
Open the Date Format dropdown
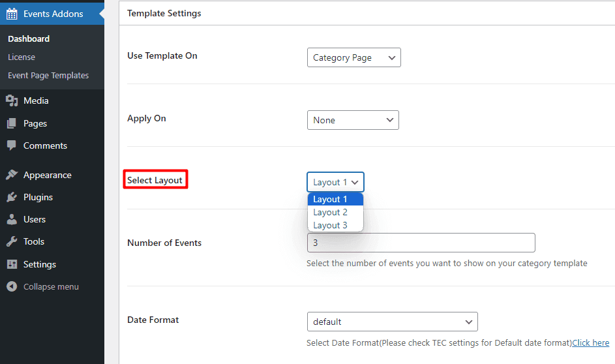(392, 322)
